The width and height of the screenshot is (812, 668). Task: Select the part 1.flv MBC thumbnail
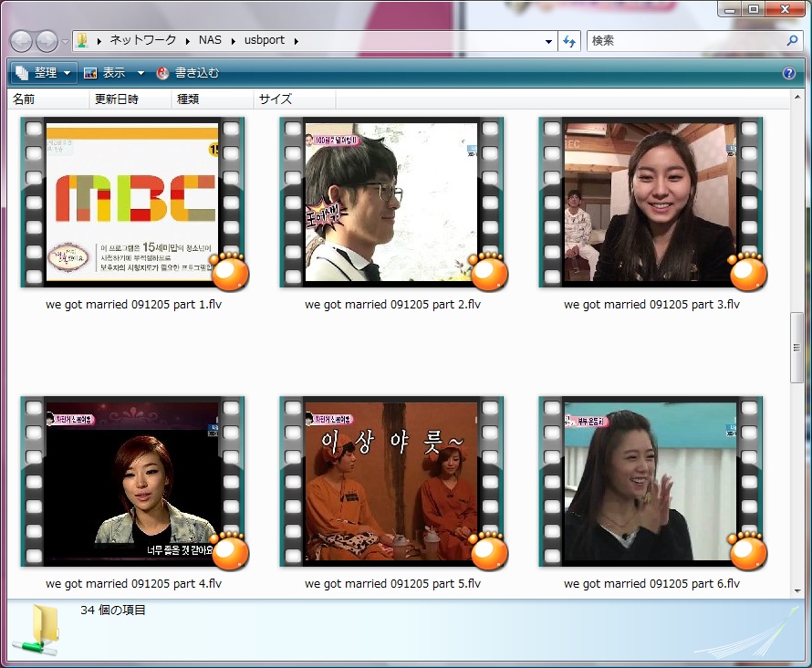pyautogui.click(x=132, y=202)
